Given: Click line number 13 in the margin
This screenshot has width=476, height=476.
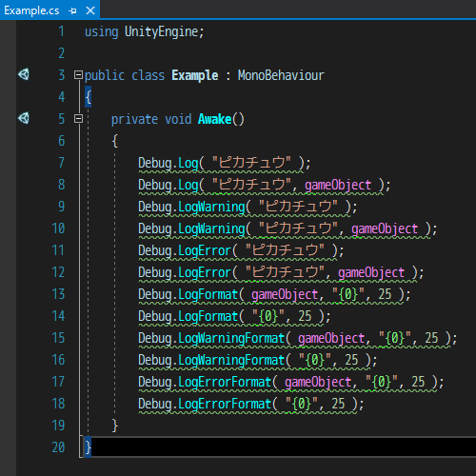Looking at the screenshot, I should [x=58, y=294].
